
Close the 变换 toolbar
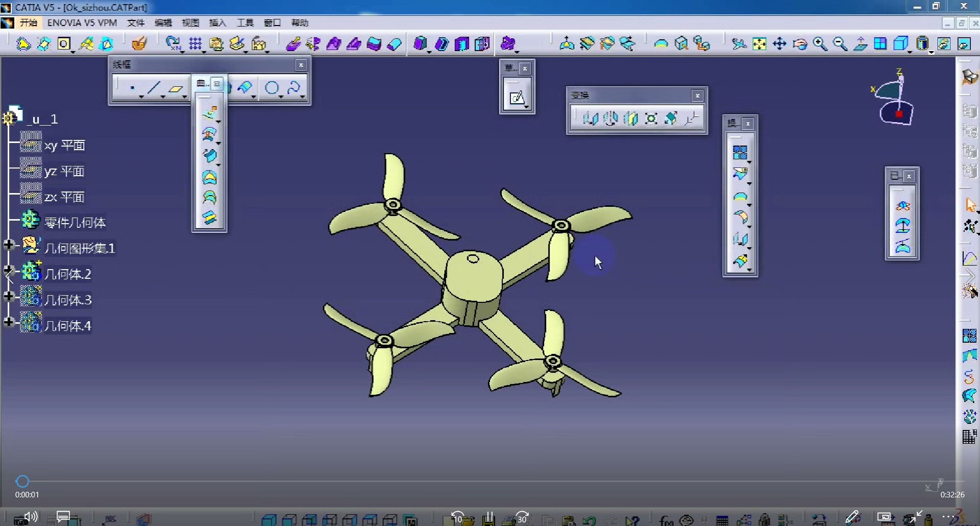pos(698,96)
